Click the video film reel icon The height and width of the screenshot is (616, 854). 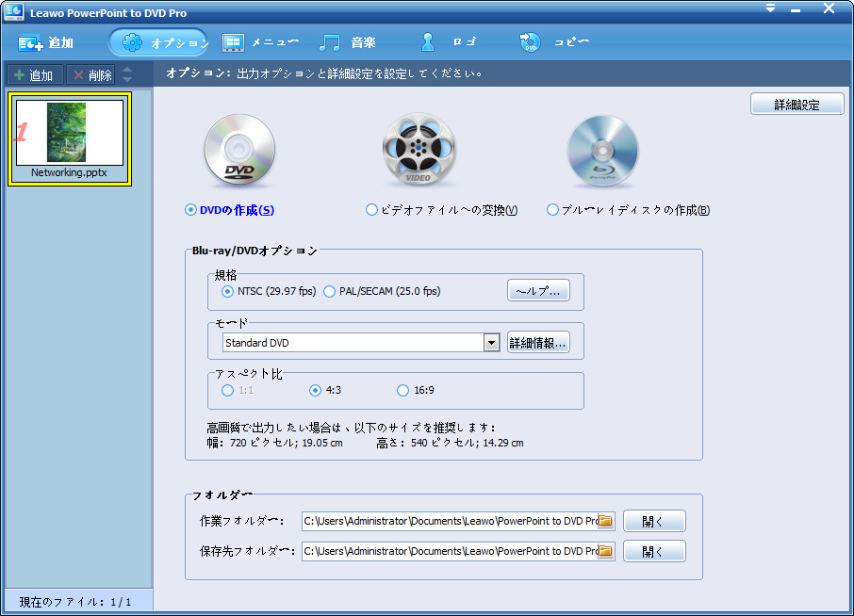(x=418, y=153)
